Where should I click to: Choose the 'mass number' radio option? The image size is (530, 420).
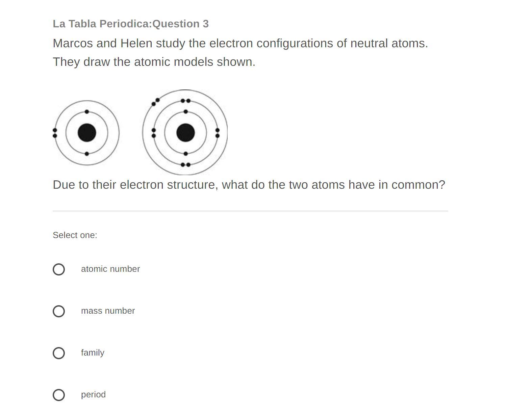(59, 311)
